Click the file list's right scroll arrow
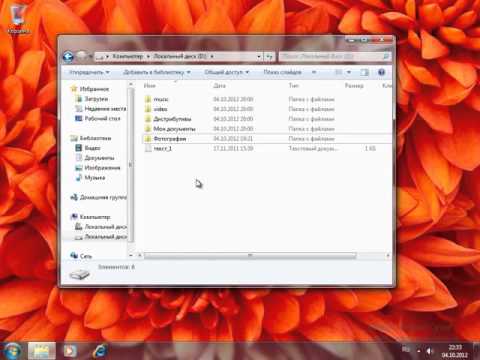 click(x=388, y=256)
